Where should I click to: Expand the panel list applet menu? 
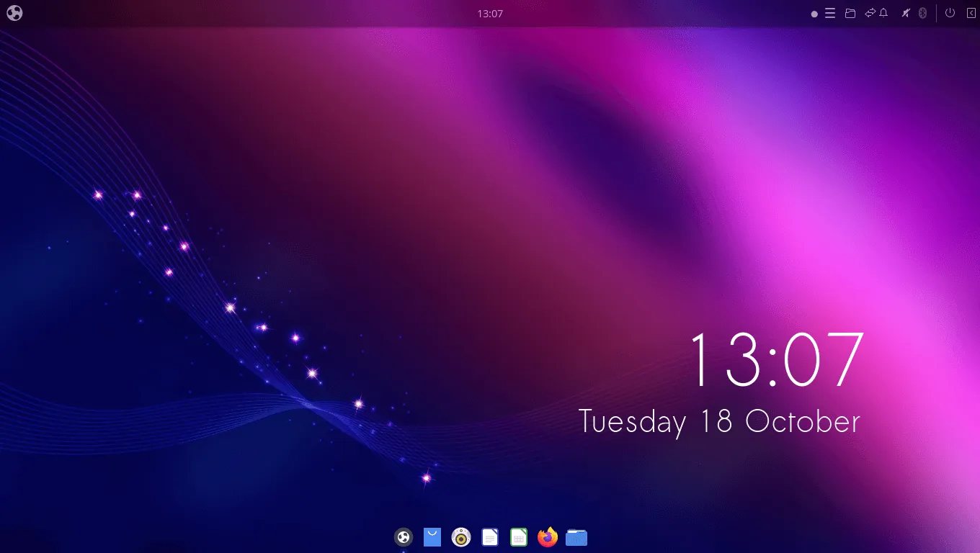point(830,13)
